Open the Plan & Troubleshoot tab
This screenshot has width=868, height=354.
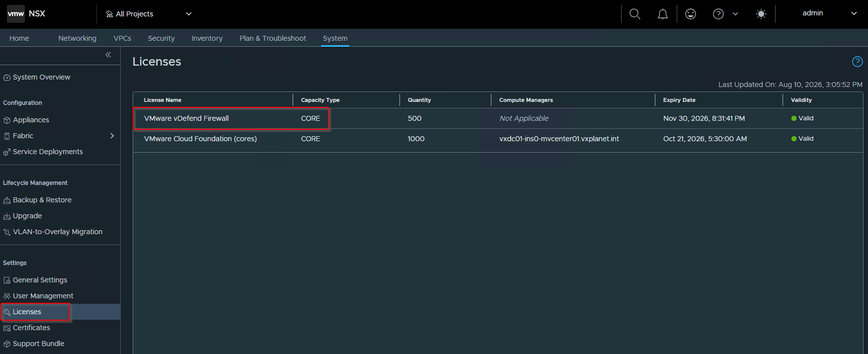point(273,38)
